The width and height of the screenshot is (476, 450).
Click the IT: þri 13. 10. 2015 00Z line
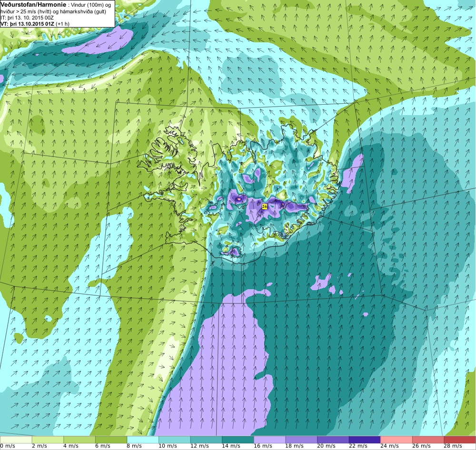(27, 18)
